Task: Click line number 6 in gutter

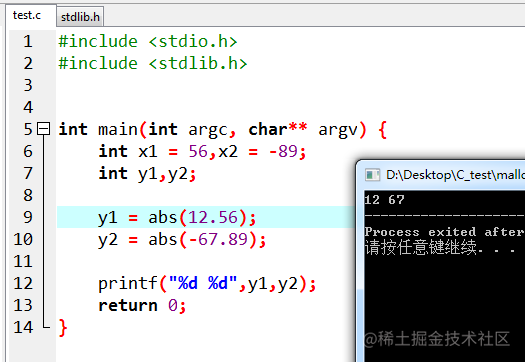Action: [28, 151]
